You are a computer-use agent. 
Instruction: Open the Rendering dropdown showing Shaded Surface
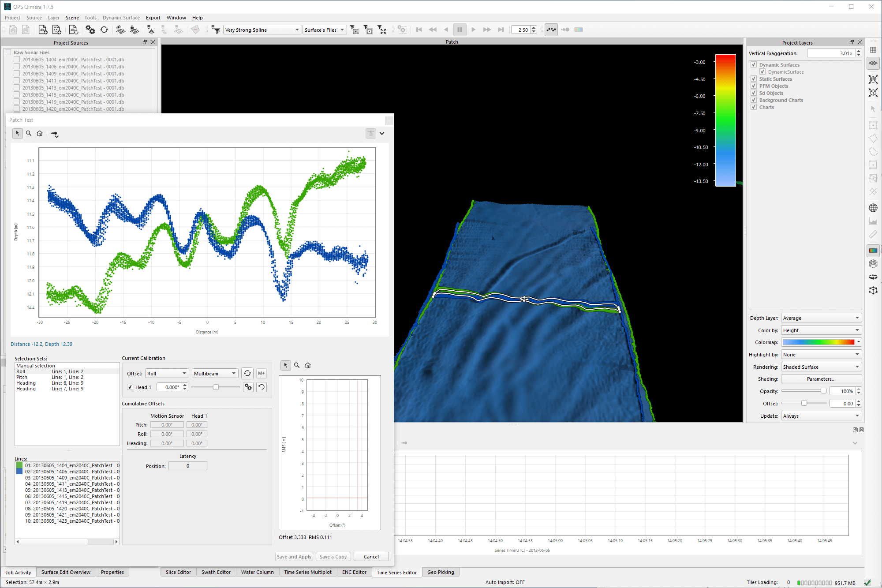click(x=821, y=367)
